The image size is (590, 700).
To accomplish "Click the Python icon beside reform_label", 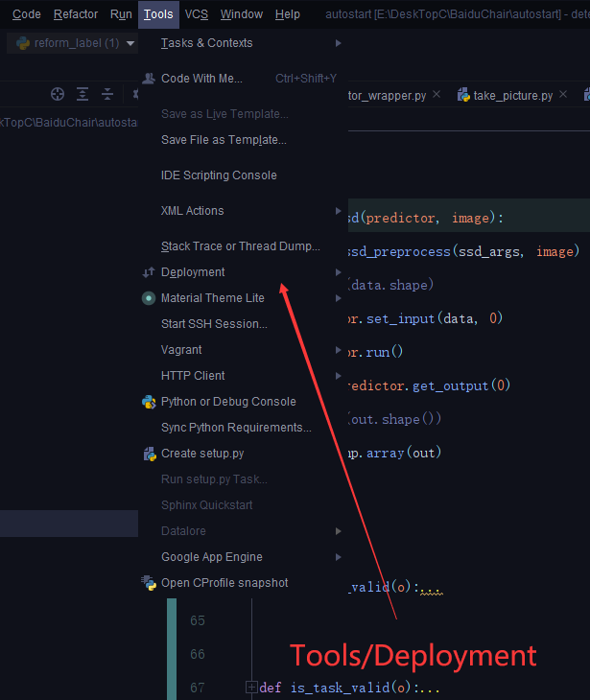I will pos(23,43).
